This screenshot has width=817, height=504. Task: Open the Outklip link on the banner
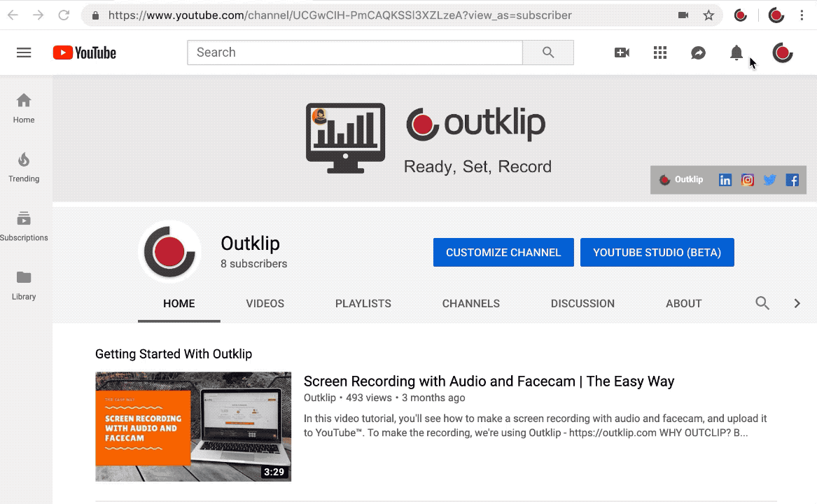point(681,180)
